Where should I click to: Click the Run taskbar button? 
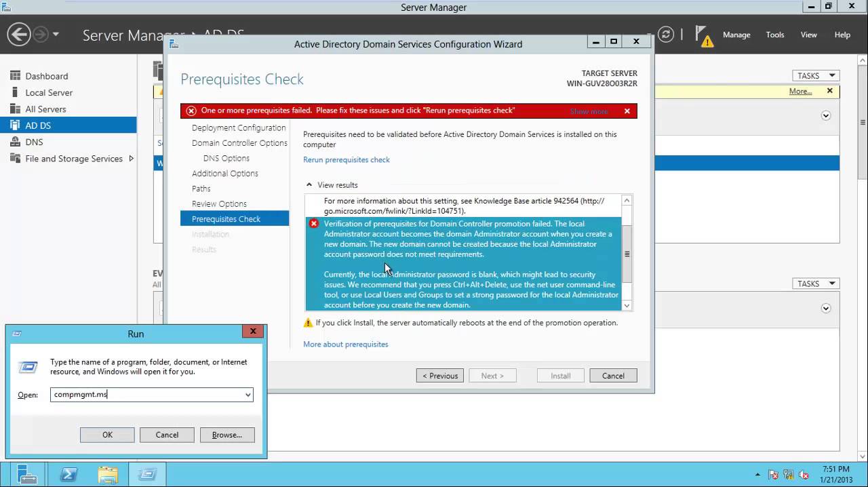[147, 474]
